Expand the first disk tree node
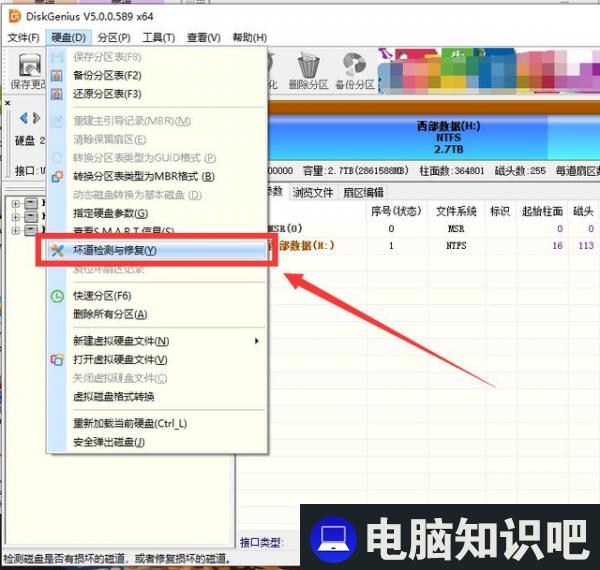 pos(15,204)
